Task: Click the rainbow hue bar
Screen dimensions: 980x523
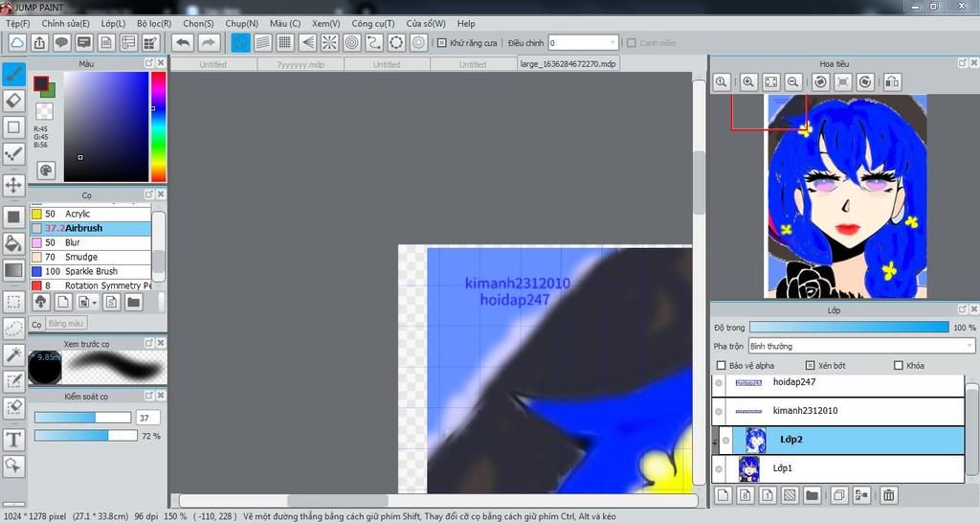Action: (158, 126)
